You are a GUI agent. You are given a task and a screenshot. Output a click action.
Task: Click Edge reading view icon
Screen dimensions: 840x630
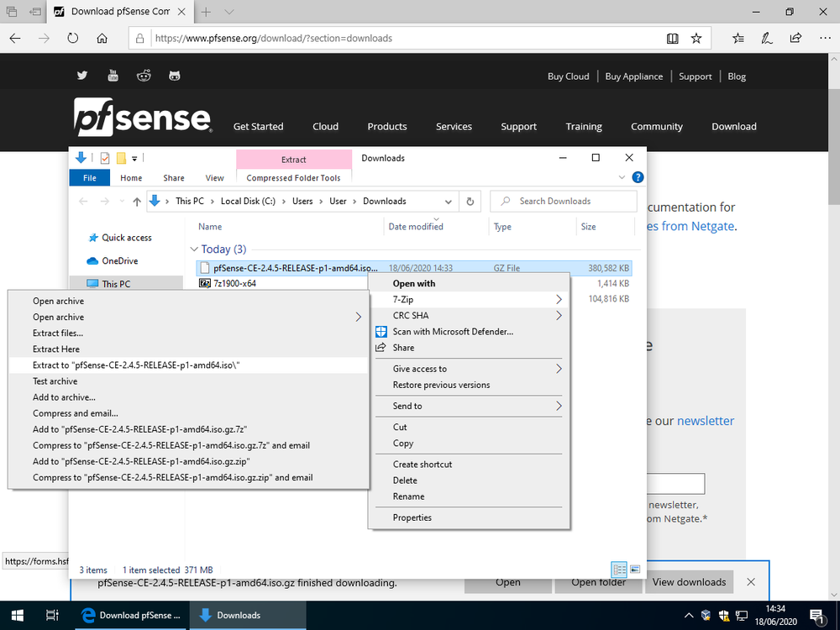672,38
